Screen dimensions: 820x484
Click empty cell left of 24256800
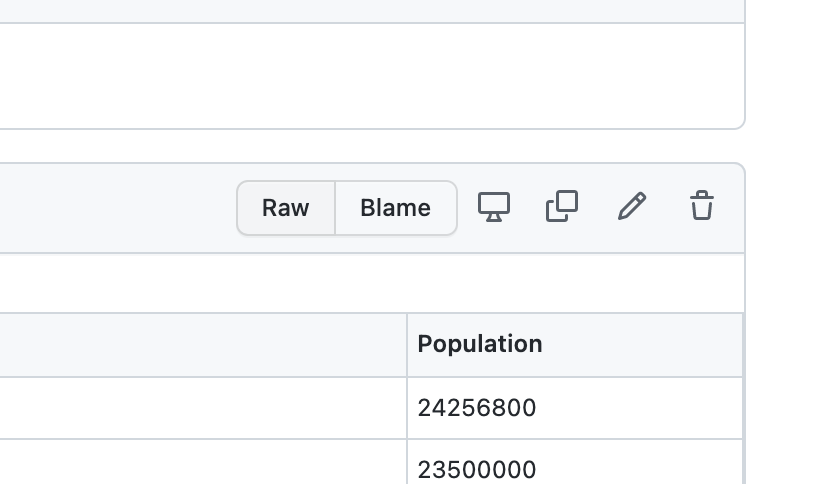click(x=200, y=408)
